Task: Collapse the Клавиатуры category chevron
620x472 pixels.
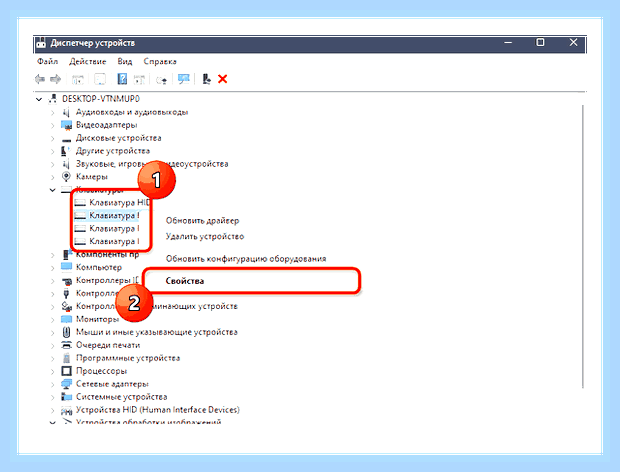Action: tap(52, 190)
